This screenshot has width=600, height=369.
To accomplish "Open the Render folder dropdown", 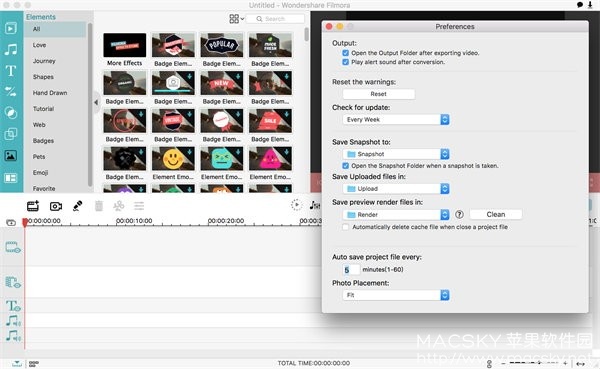I will point(396,215).
